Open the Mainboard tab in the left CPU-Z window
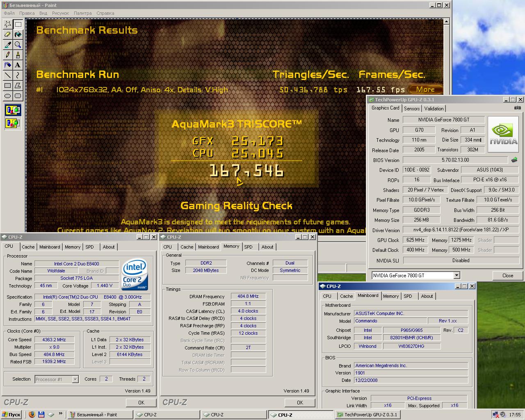The width and height of the screenshot is (525, 420). (50, 247)
